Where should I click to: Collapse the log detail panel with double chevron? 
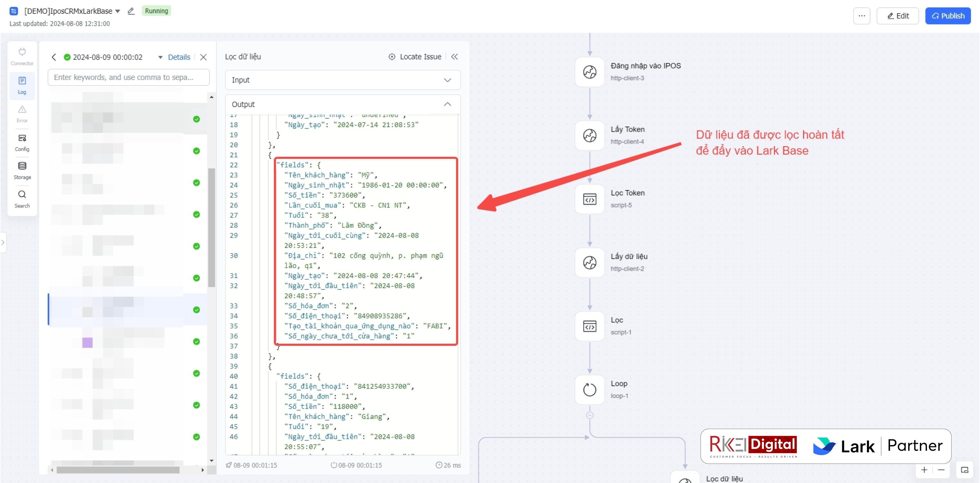click(x=454, y=57)
